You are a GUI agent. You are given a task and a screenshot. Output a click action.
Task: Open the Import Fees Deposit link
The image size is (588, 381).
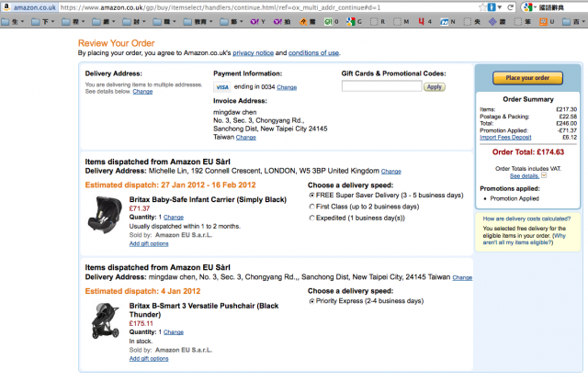507,138
